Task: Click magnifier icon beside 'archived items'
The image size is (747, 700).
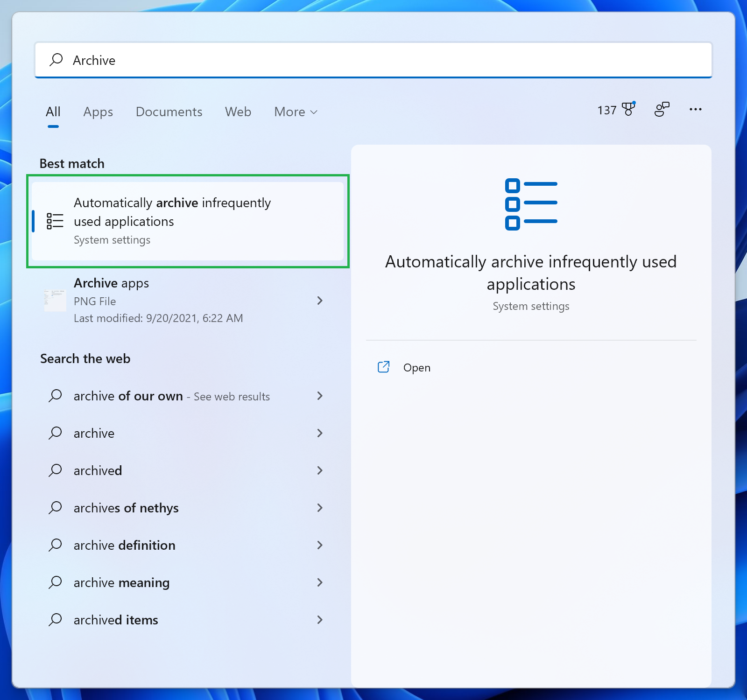Action: 55,620
